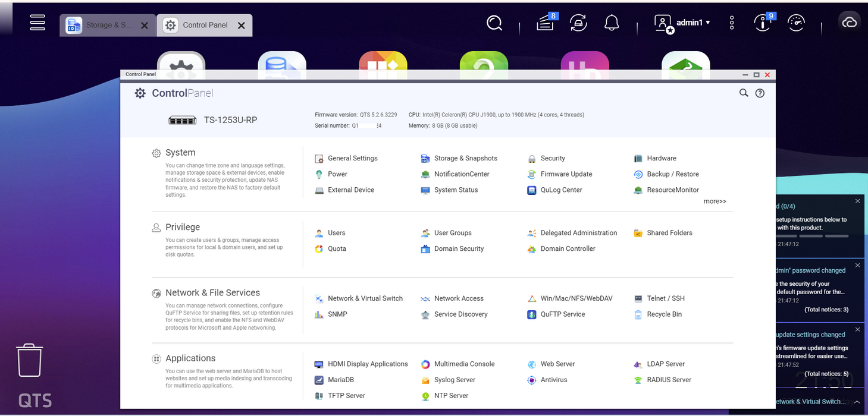Viewport: 868px width, 416px height.
Task: Open Domain Controller
Action: pos(561,249)
